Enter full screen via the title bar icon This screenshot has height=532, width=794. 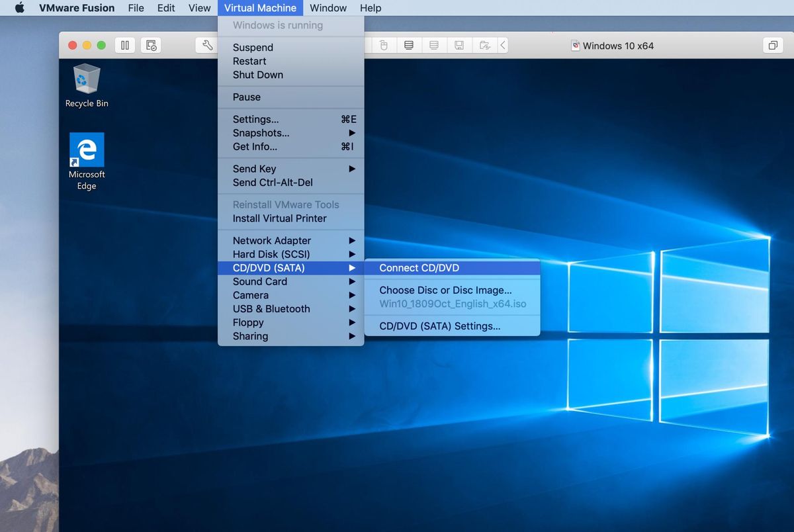773,45
